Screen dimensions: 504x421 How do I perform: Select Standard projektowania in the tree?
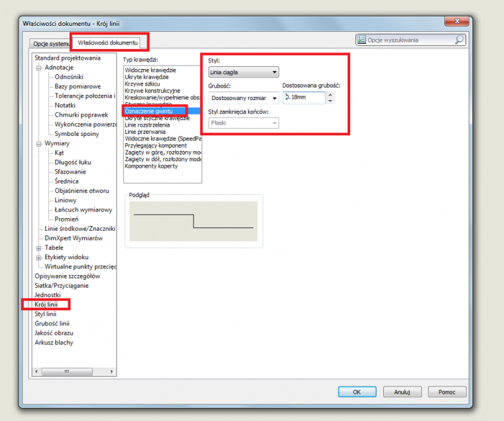(x=68, y=58)
